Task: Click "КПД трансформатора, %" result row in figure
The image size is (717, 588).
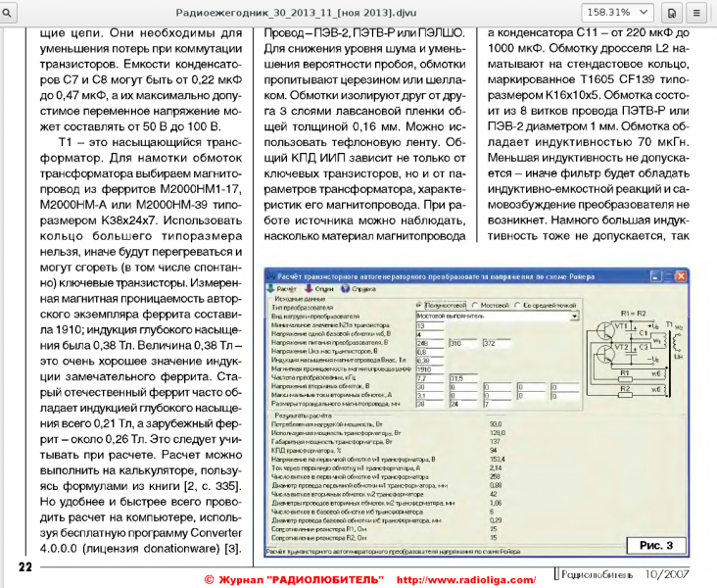Action: [x=307, y=450]
